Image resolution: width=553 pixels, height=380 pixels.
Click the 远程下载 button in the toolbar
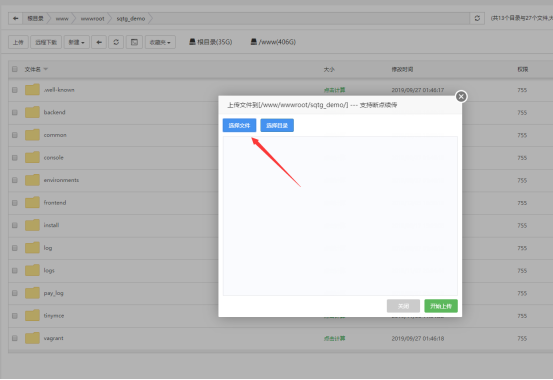(x=46, y=42)
